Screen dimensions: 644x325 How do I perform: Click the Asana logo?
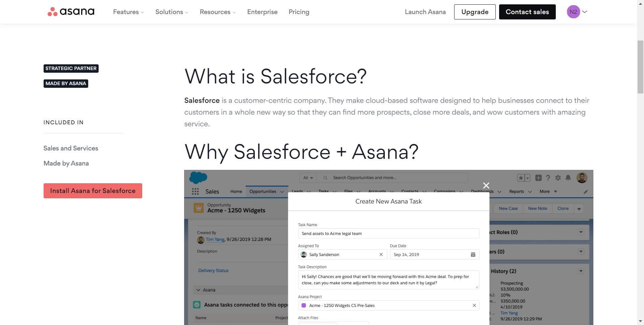click(x=71, y=11)
